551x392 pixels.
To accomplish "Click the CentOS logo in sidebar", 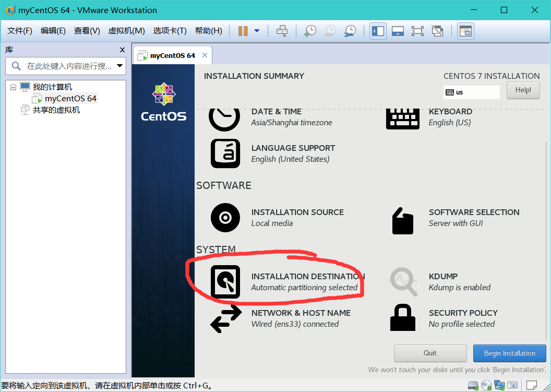I will coord(164,102).
